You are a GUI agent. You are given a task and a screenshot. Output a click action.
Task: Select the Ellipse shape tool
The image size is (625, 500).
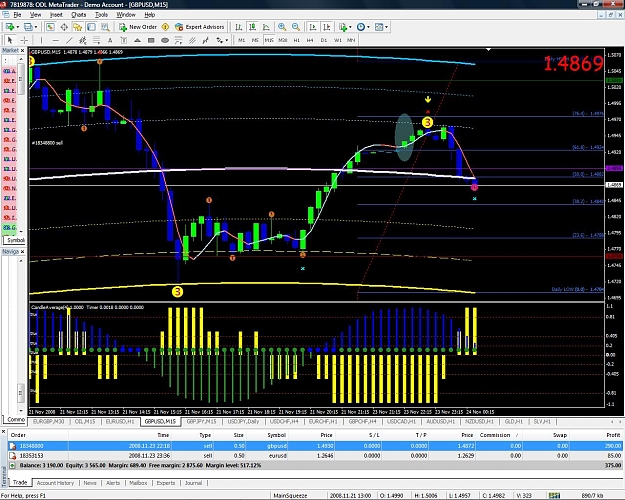click(165, 40)
